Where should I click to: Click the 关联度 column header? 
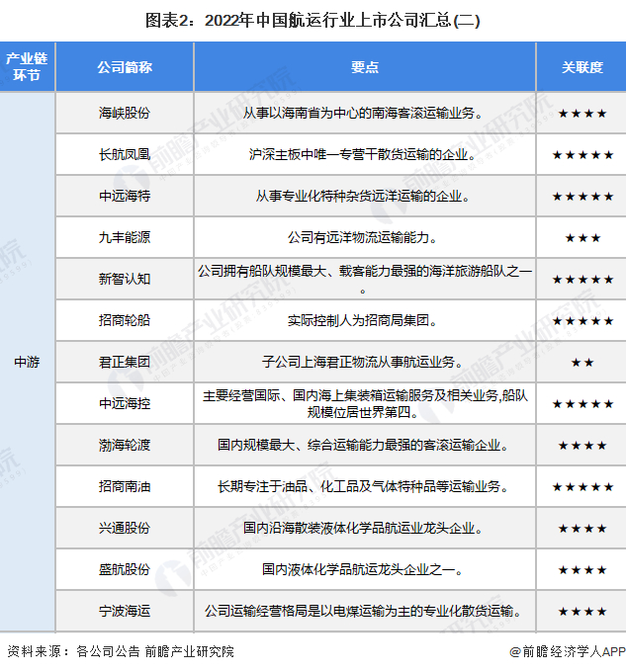(582, 67)
